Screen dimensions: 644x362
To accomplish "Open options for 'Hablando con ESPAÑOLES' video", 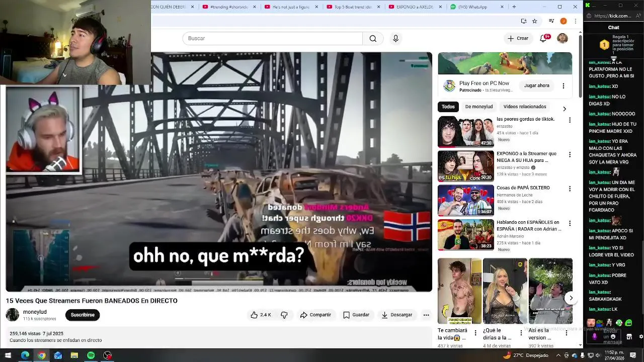I will coord(570,223).
